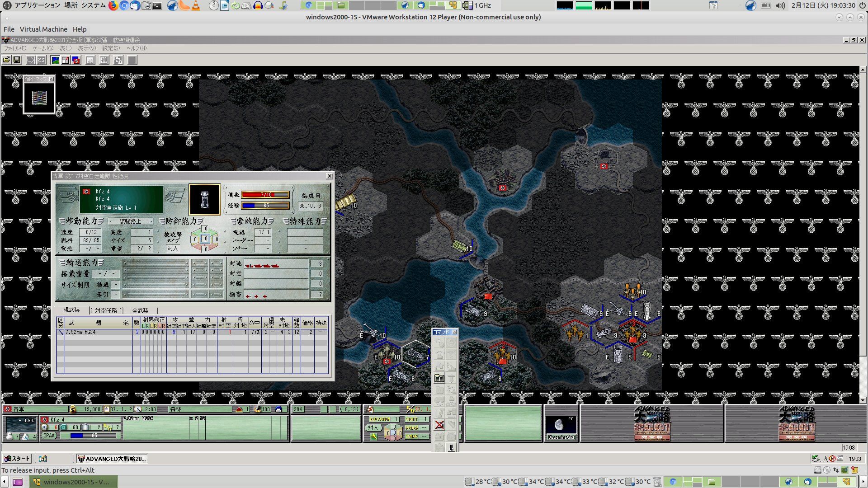This screenshot has width=868, height=488.
Task: Click the down-arrow icon in command palette
Action: click(x=451, y=447)
